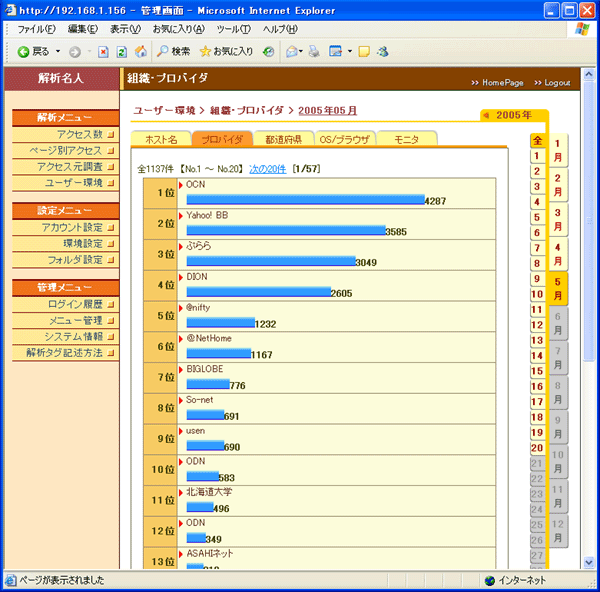Viewport: 600px width, 592px height.
Task: Click the Messenger toolbar icon
Action: [x=383, y=52]
